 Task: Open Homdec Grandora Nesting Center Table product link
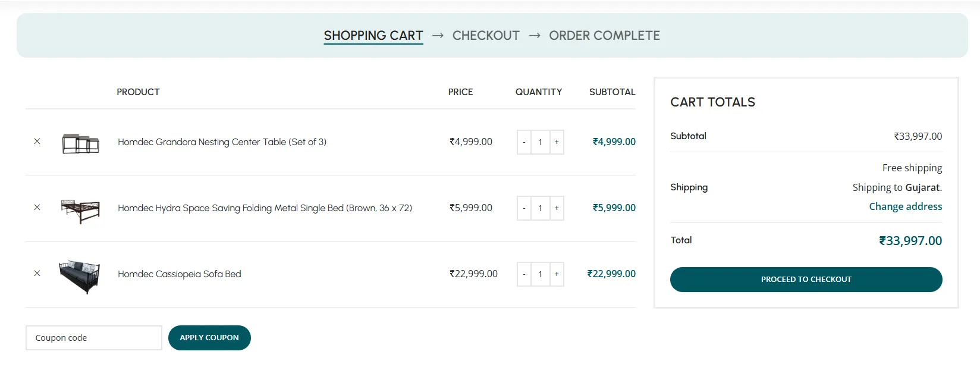(222, 142)
